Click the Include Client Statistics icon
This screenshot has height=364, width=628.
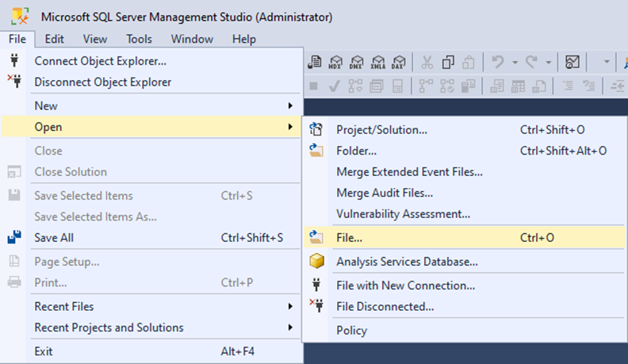[468, 86]
